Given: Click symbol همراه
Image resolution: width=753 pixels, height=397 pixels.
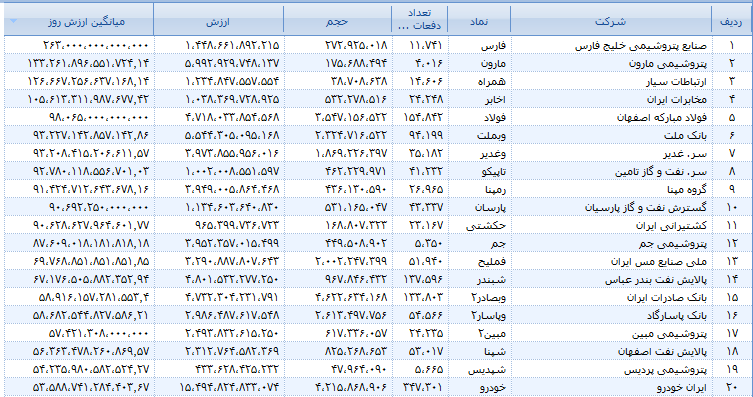Looking at the screenshot, I should coord(492,82).
